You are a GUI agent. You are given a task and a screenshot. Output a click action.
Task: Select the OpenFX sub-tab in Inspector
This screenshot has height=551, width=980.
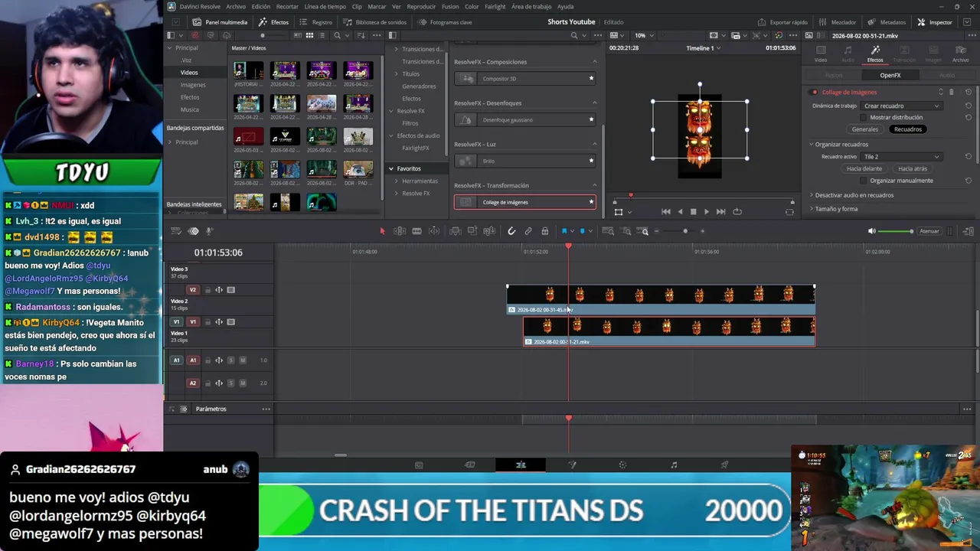pos(890,75)
